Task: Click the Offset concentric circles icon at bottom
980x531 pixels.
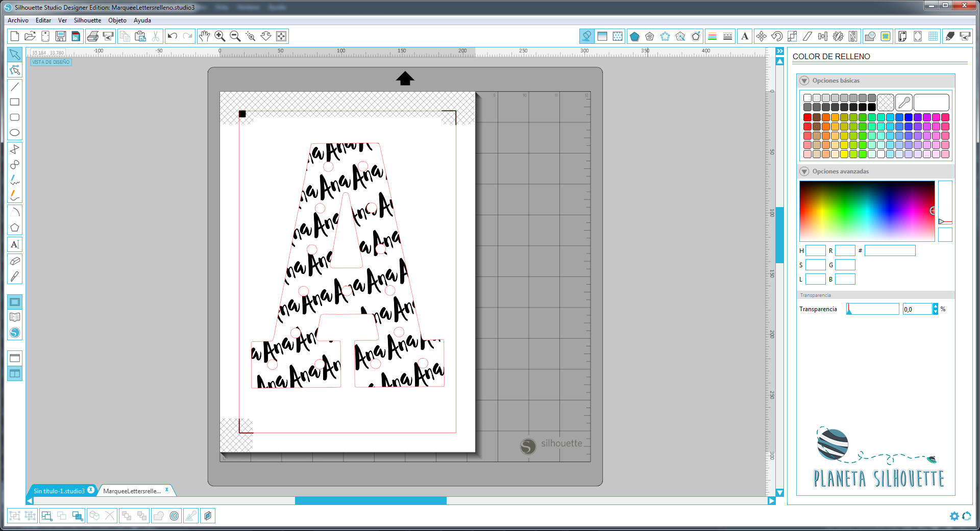Action: click(x=174, y=516)
